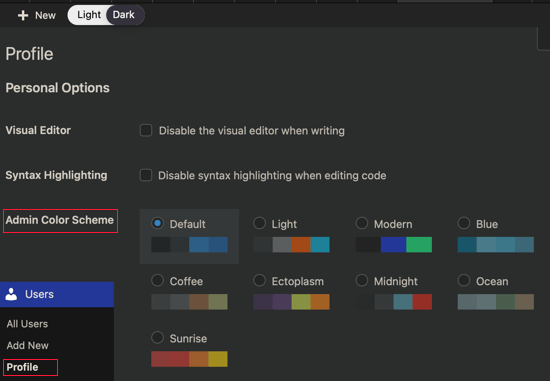Select the Ocean color scheme radio
Viewport: 550px width, 381px height.
[464, 280]
